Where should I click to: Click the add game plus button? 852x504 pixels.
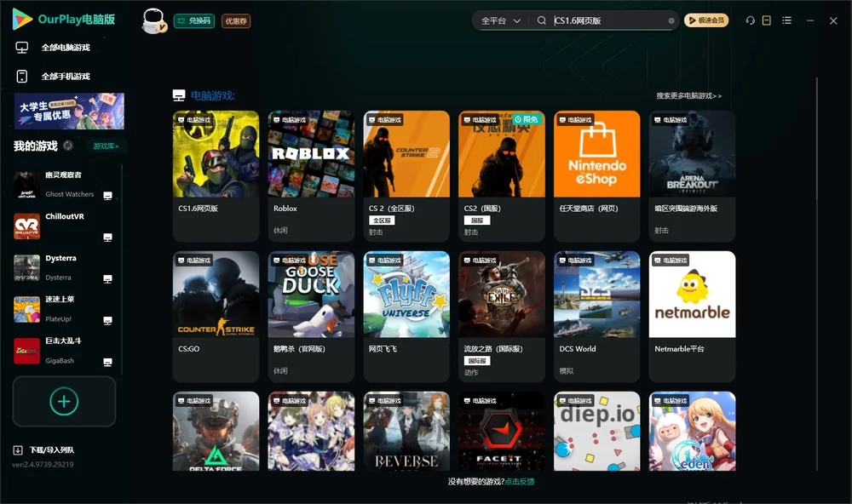tap(64, 401)
